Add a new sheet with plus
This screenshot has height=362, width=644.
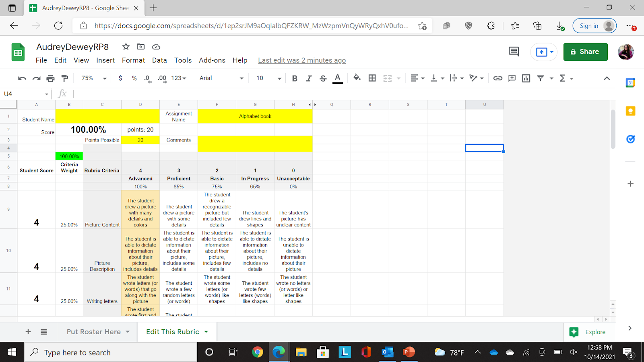point(28,332)
